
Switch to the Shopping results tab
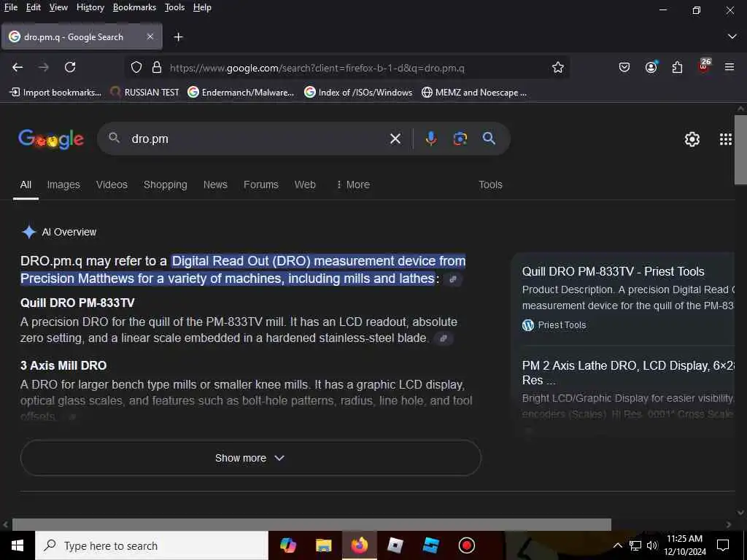[166, 184]
